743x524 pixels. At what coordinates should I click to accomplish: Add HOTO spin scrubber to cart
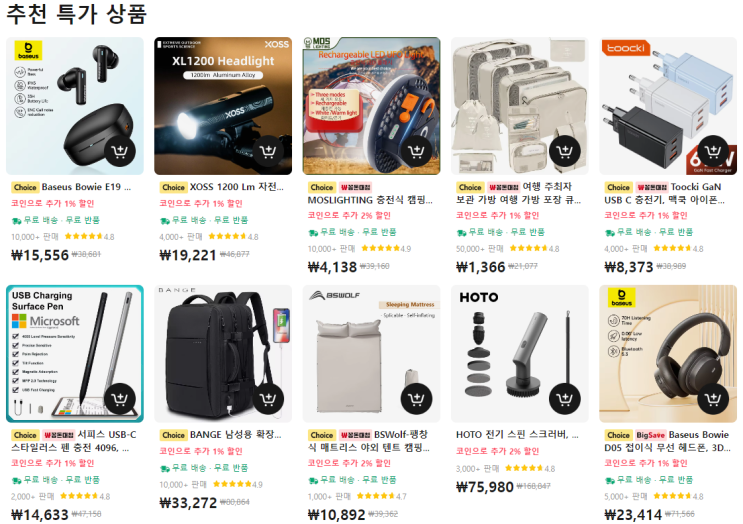564,399
